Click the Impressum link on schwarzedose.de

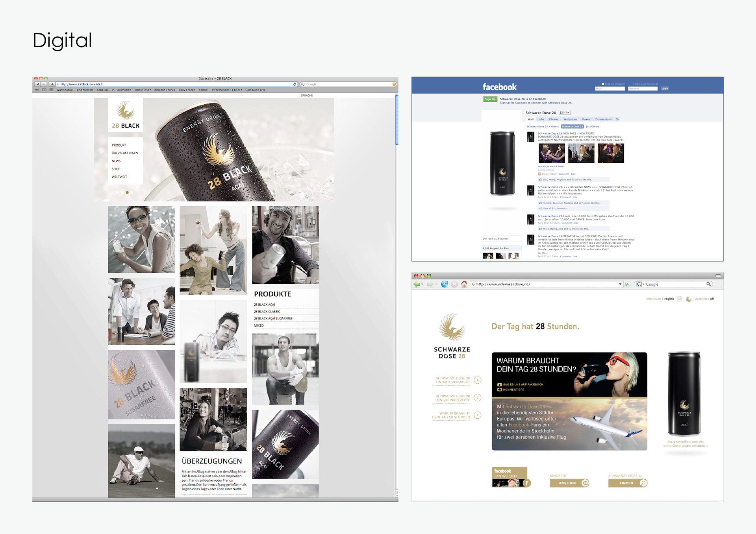click(653, 299)
